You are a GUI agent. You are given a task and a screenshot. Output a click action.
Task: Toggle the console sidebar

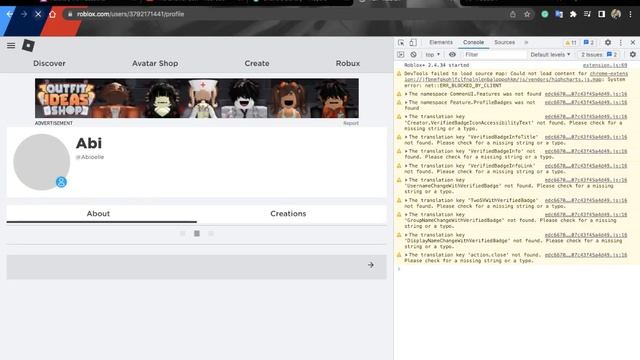click(400, 54)
